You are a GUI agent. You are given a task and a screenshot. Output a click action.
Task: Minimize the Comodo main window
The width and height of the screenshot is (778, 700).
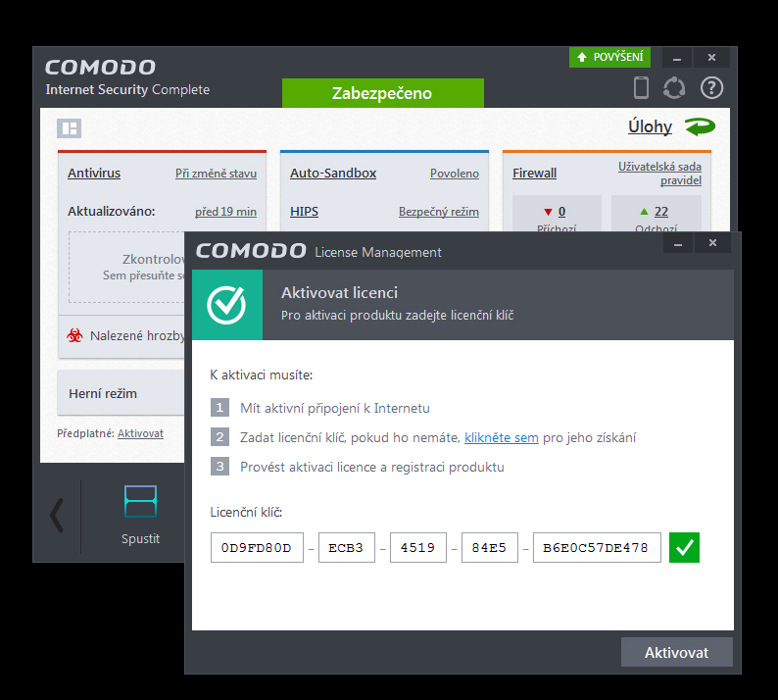click(x=677, y=58)
